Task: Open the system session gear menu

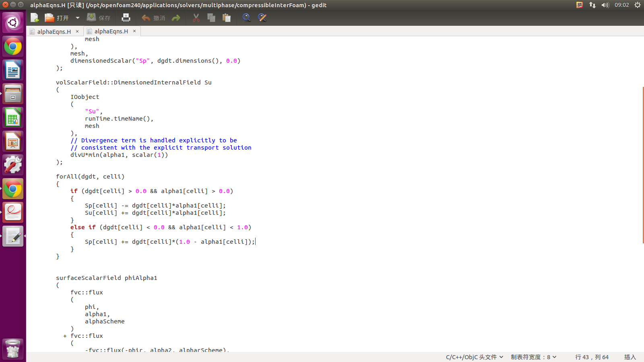Action: 638,5
